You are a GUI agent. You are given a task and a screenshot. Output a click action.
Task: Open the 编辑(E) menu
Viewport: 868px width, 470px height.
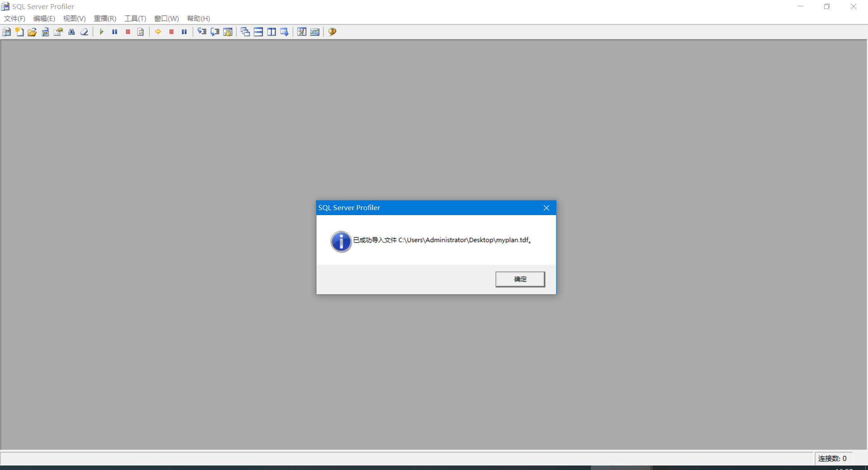(44, 19)
